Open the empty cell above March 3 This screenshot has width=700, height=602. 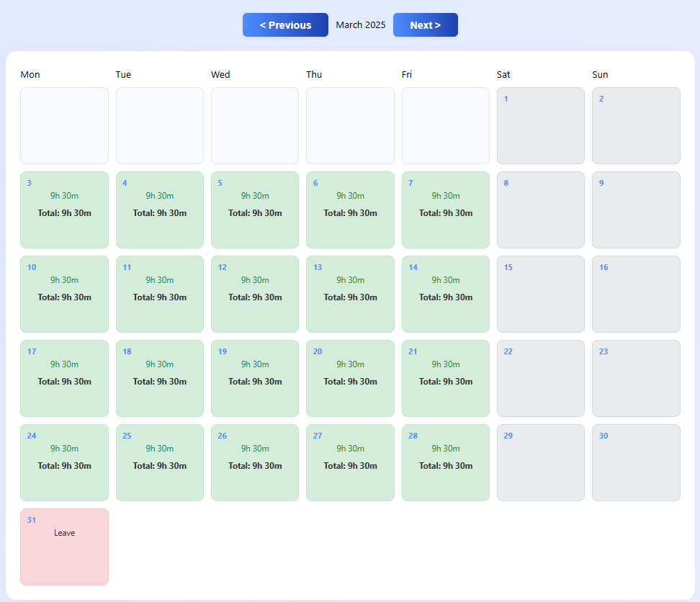64,125
